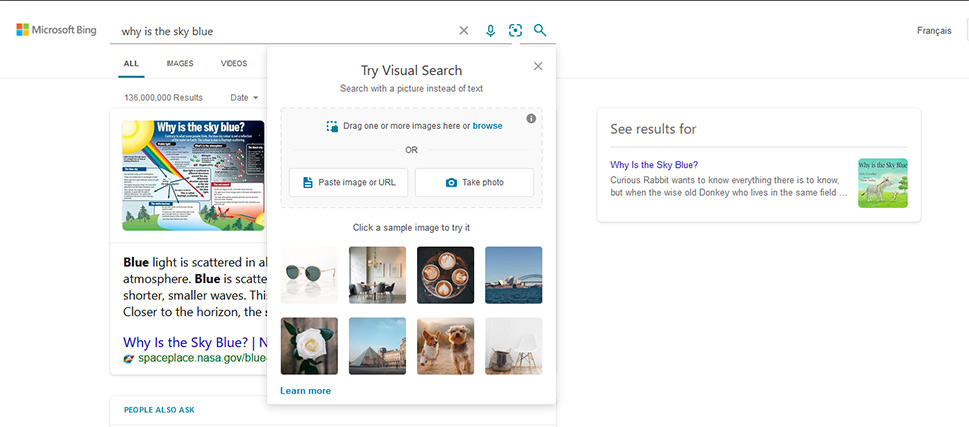Click the info icon in the drop area
The width and height of the screenshot is (969, 427).
(531, 119)
